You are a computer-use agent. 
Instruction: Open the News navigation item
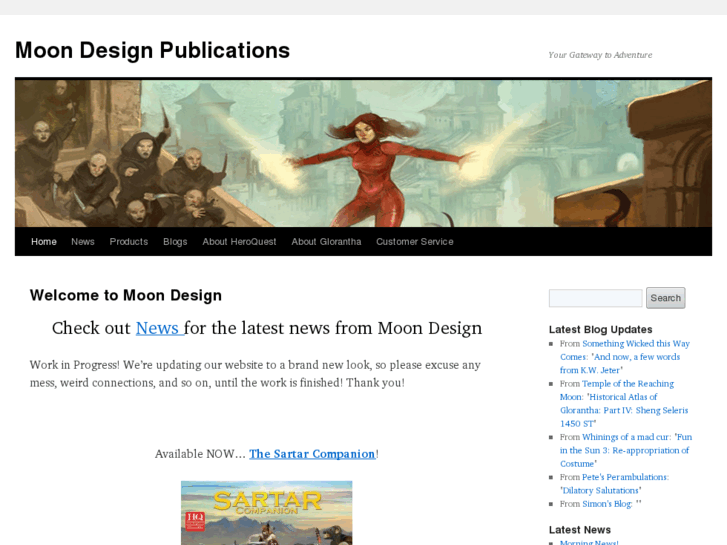pos(83,242)
